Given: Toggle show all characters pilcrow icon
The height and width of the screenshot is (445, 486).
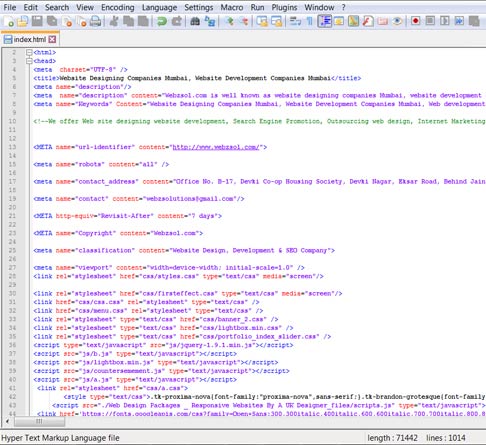Looking at the screenshot, I should 310,22.
